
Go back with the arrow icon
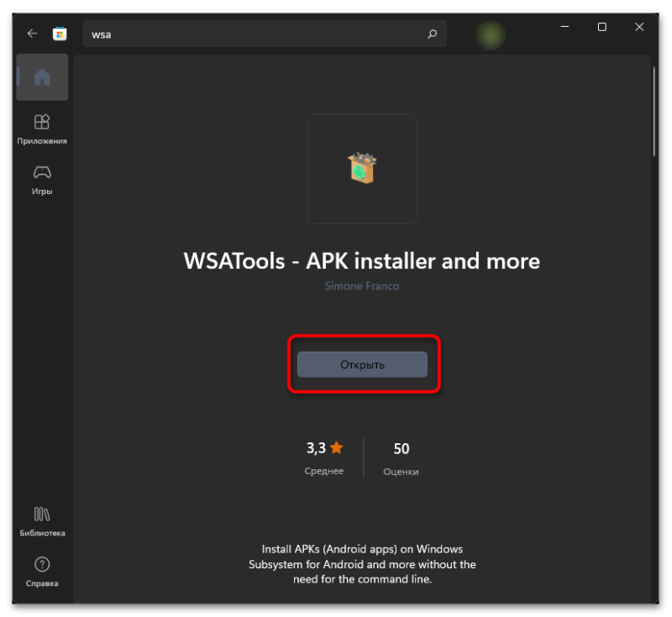coord(32,34)
